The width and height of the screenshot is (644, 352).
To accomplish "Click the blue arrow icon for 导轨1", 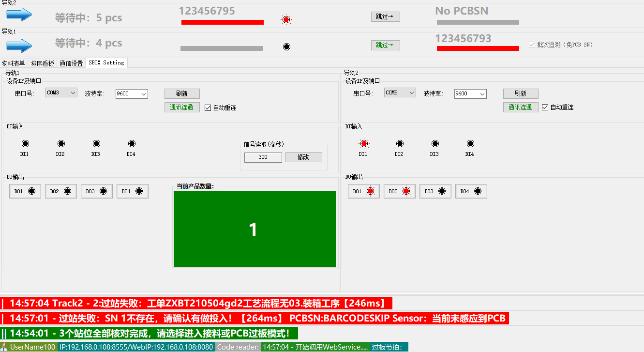I will (x=19, y=46).
